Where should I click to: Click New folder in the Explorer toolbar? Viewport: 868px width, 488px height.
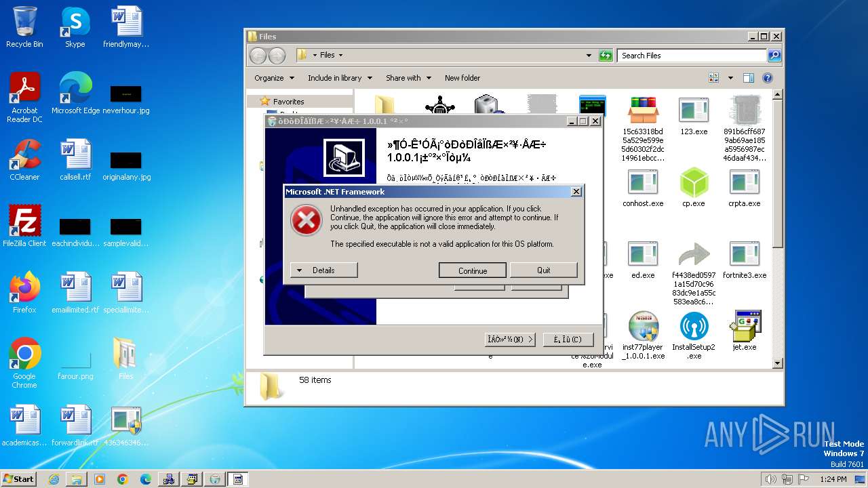click(x=462, y=78)
